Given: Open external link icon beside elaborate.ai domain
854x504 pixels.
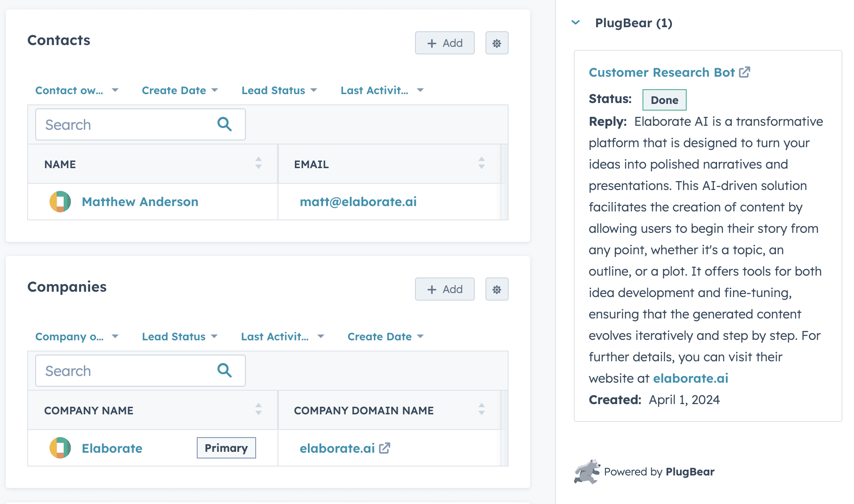Looking at the screenshot, I should pos(385,448).
